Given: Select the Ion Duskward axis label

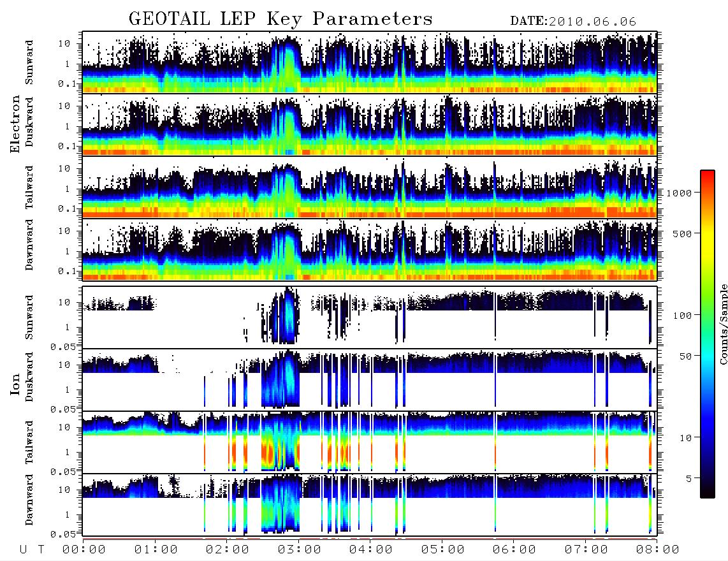Looking at the screenshot, I should pos(29,377).
